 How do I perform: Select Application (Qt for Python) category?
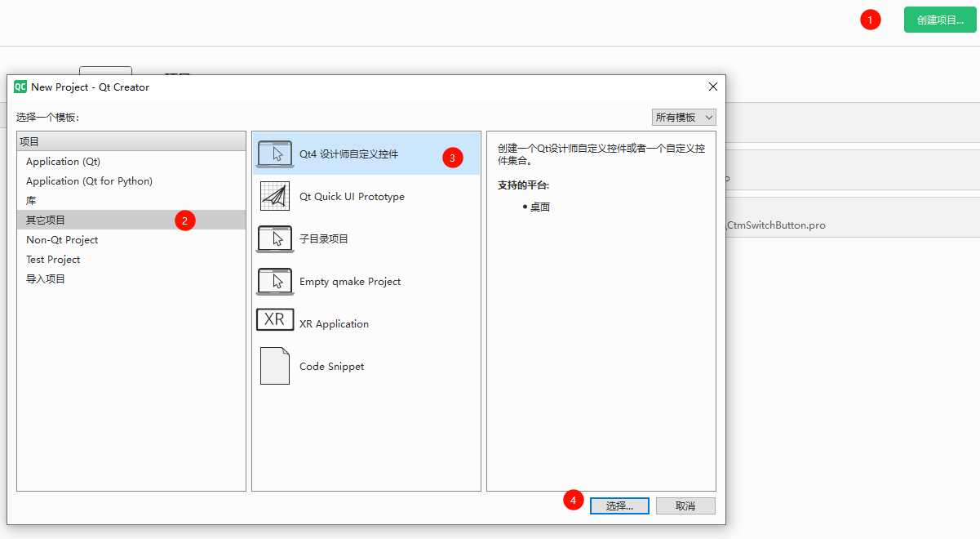click(131, 181)
